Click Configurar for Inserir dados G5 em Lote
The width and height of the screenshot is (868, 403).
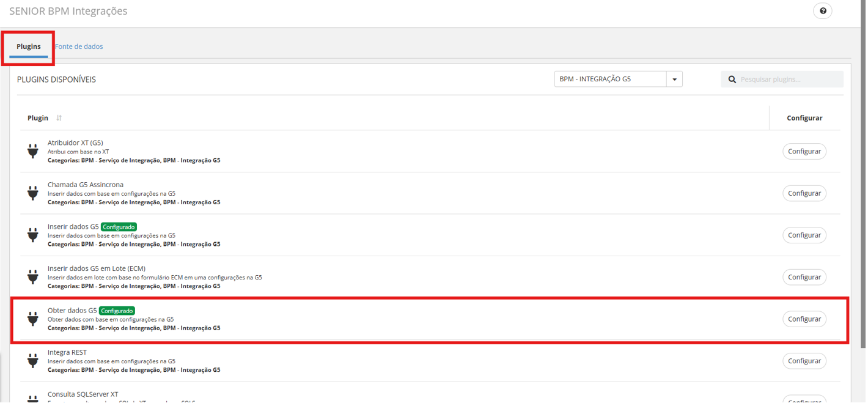tap(804, 277)
